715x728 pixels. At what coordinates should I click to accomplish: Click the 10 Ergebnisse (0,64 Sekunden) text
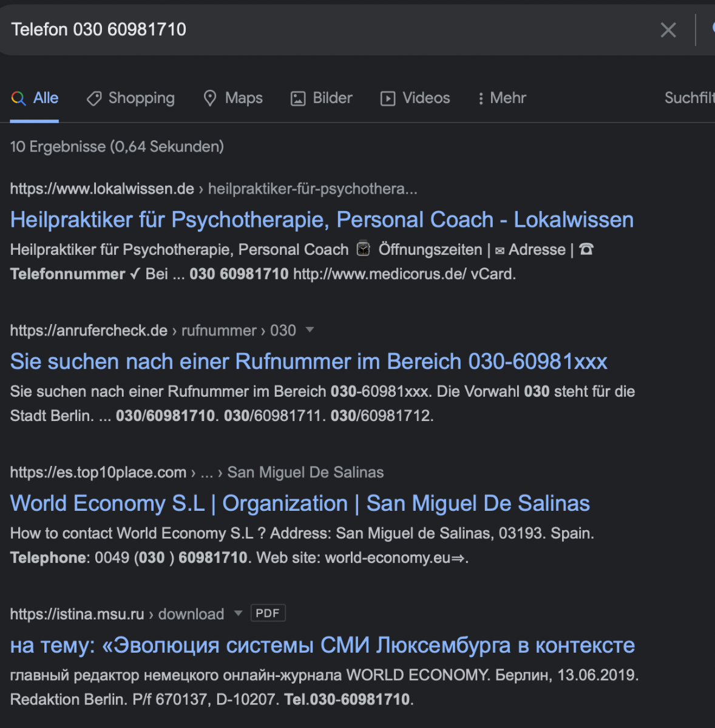click(x=117, y=147)
